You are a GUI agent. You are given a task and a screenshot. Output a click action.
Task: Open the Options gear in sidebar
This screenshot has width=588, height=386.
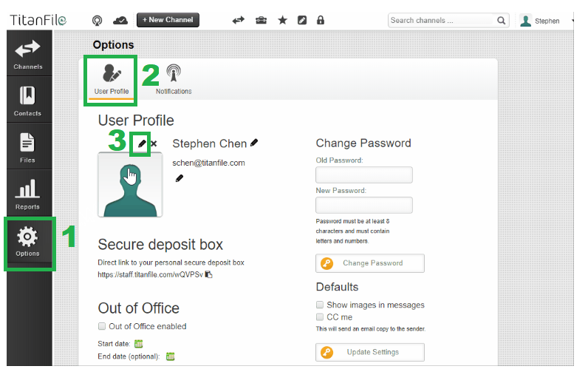click(x=28, y=243)
